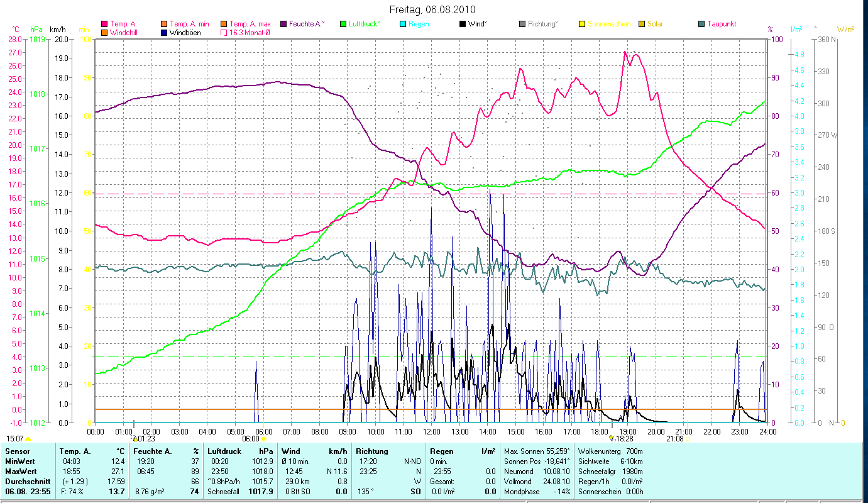Click the Richtung* gray legend icon
The image size is (868, 503).
522,24
